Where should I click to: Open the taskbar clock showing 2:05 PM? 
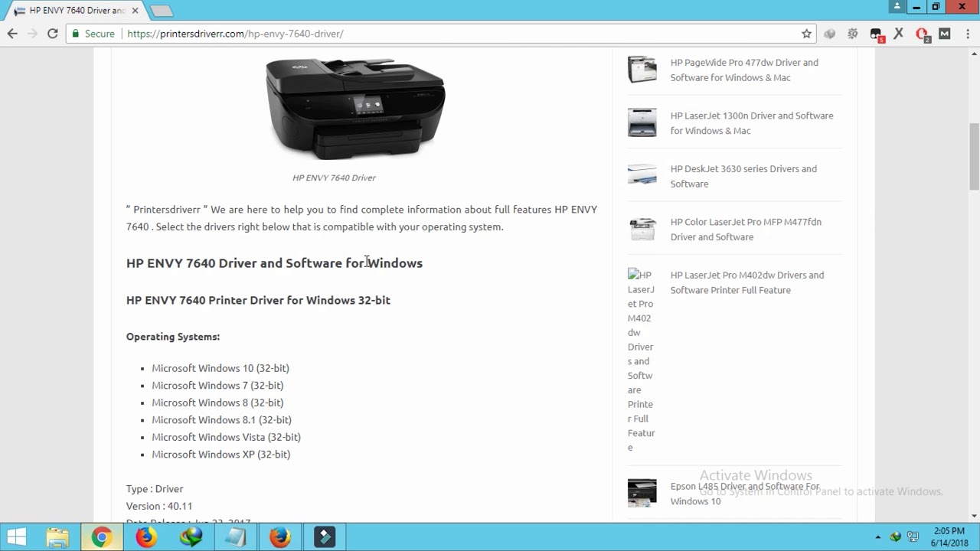click(949, 537)
